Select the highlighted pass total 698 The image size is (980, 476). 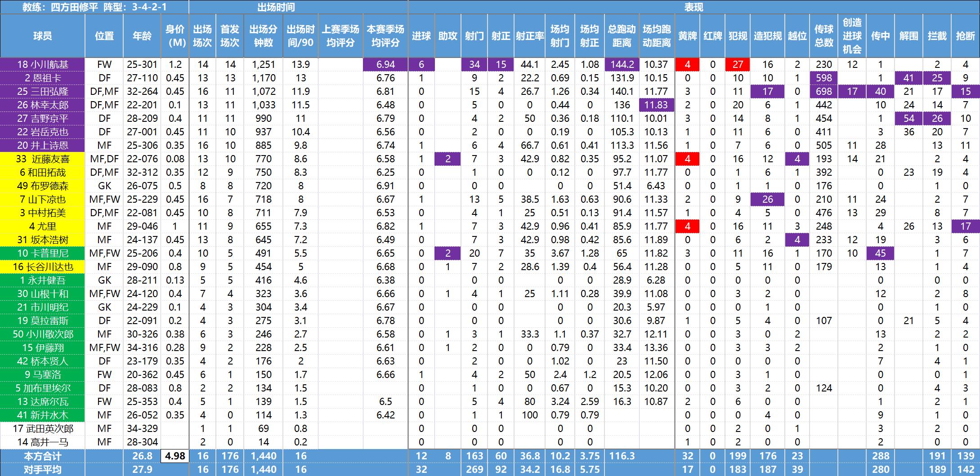point(824,91)
